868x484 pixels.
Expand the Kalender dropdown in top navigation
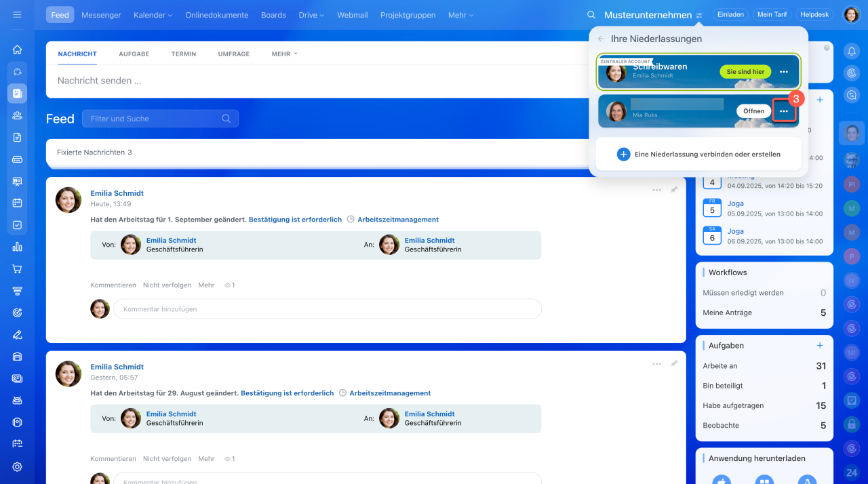tap(153, 15)
